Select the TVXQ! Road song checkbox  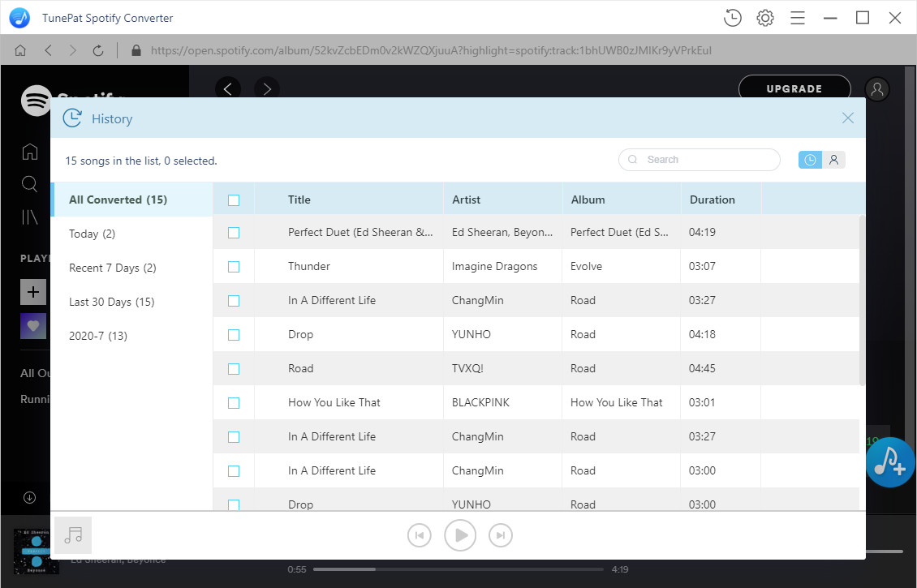point(234,369)
